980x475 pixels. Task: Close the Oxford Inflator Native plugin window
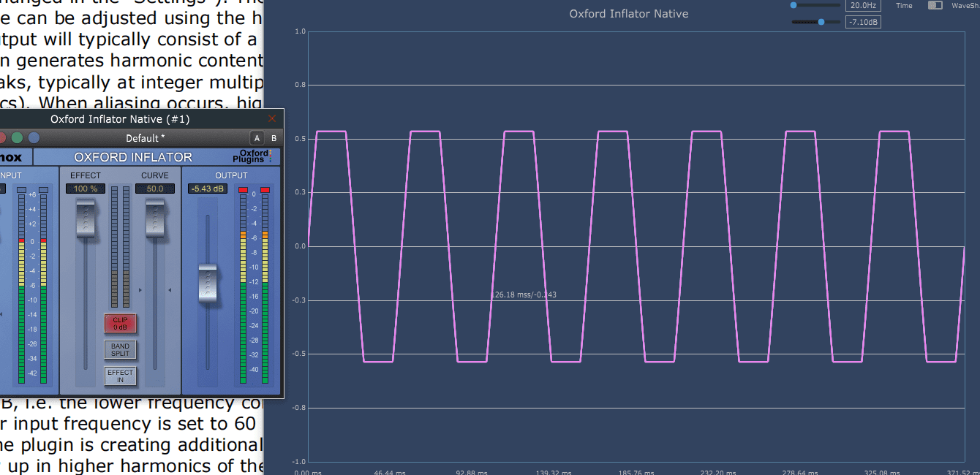coord(273,118)
